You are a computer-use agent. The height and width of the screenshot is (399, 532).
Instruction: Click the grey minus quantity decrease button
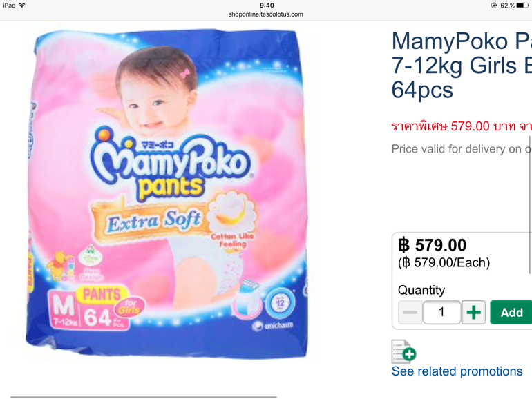pos(410,312)
